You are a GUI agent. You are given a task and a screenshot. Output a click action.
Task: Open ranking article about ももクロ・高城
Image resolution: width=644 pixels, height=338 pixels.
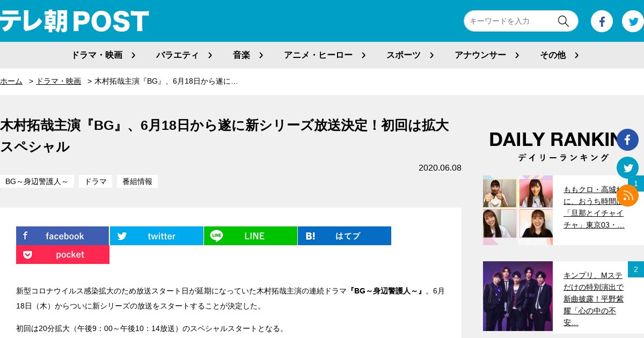[x=594, y=207]
